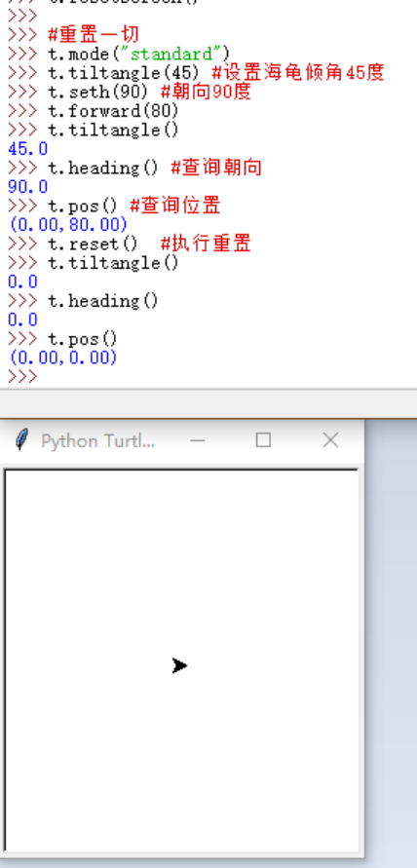Minimize the Python Turtle window

[x=198, y=440]
